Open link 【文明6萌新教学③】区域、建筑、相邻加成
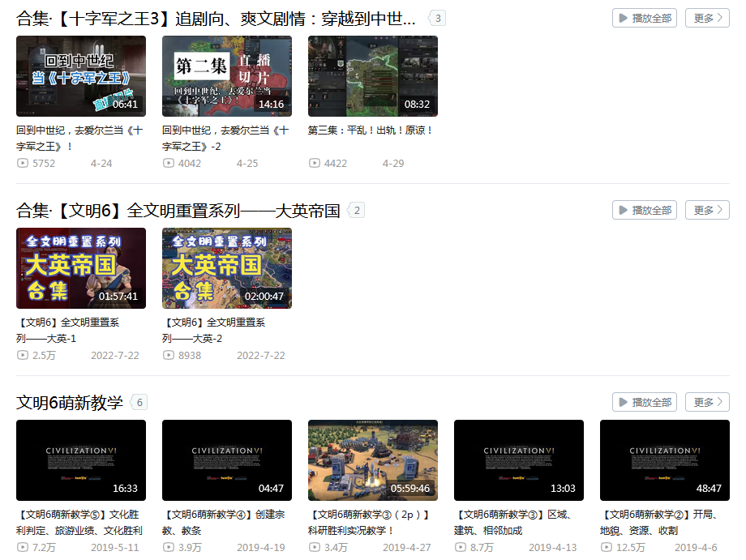Screen dimensions: 746x560 (x=512, y=523)
